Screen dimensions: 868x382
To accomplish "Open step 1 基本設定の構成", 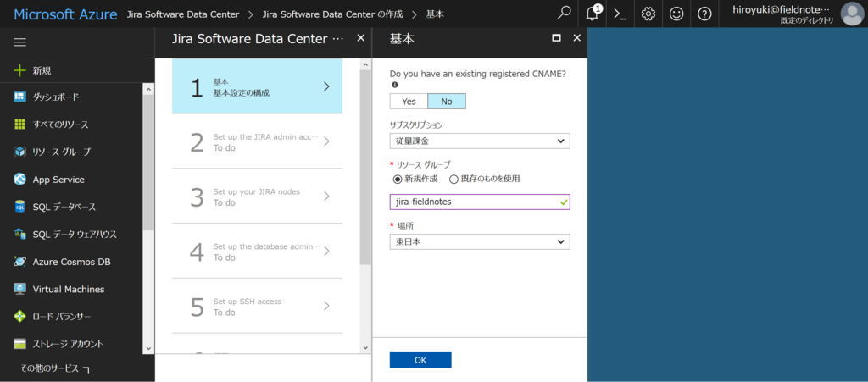I will point(257,86).
